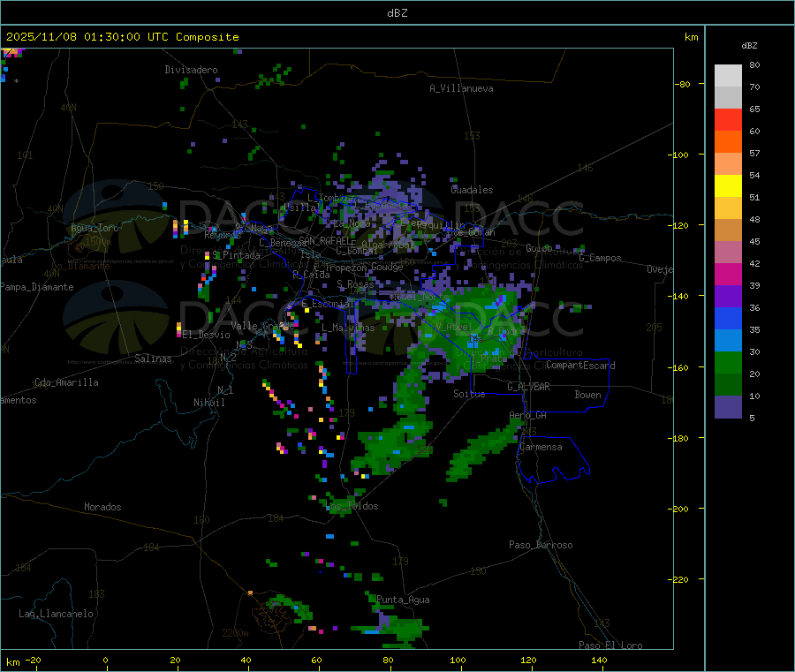The image size is (795, 672).
Task: Click the Divisadero place label
Action: click(x=191, y=70)
